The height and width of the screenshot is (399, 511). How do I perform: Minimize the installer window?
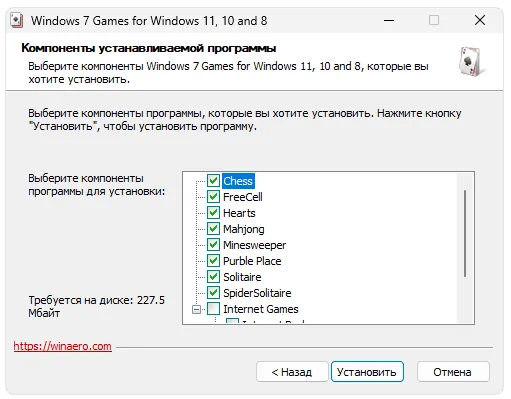(x=389, y=20)
